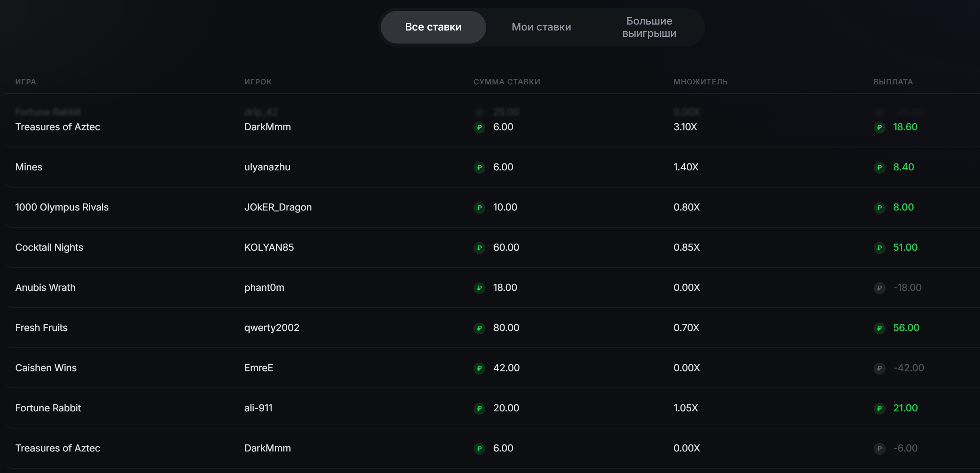
Task: Click ruble icon next to 60.00 bet
Action: click(x=479, y=248)
